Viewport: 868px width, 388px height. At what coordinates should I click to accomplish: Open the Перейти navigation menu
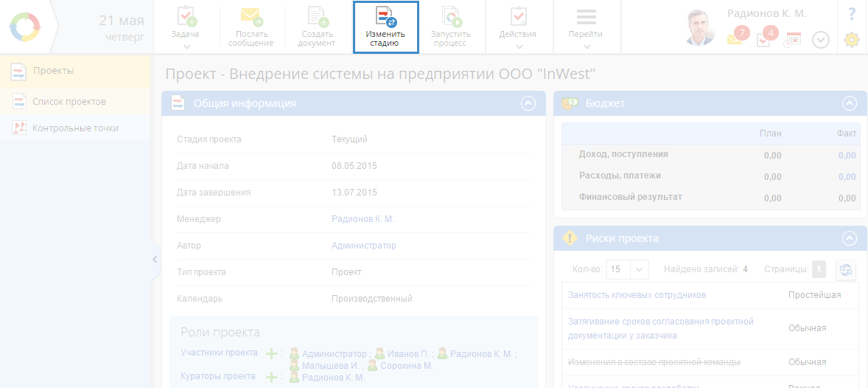click(x=586, y=28)
